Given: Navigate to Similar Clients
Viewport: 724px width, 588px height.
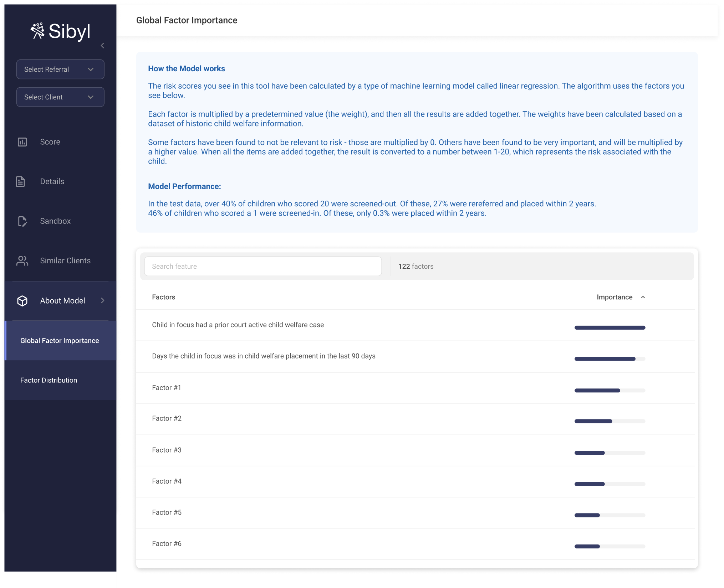Looking at the screenshot, I should (60, 261).
